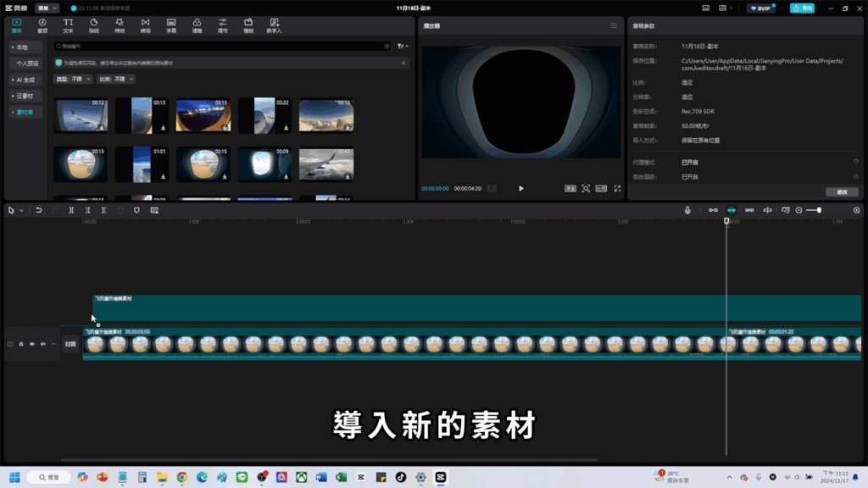Expand the AI 生成 sidebar section
Viewport: 868px width, 488px height.
pos(25,80)
